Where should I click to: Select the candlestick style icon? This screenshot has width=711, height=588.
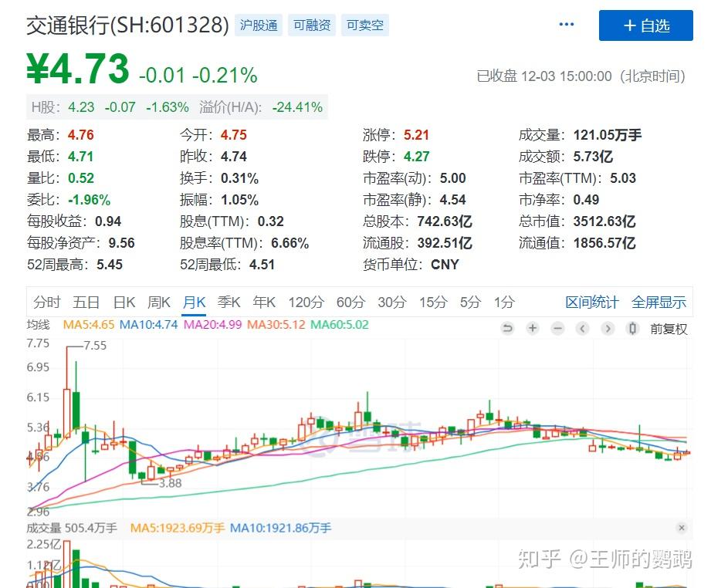coord(631,329)
